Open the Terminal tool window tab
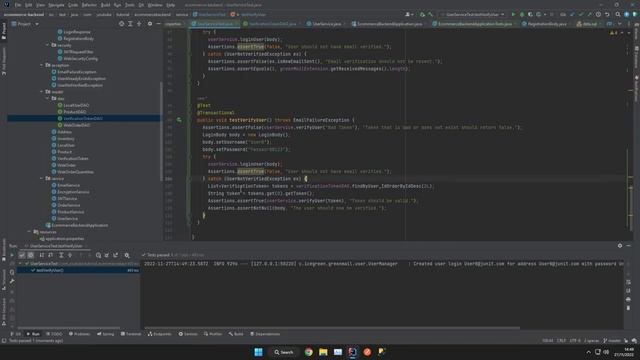Screen dimensions: 640x360 [131, 334]
